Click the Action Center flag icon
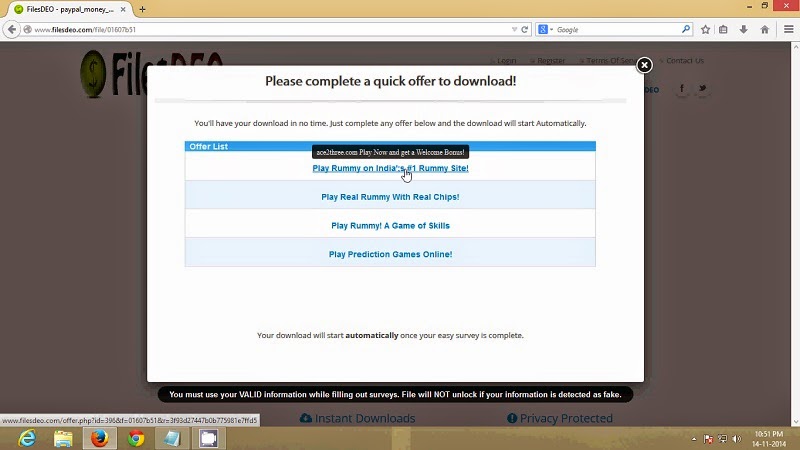This screenshot has width=800, height=450. 708,439
